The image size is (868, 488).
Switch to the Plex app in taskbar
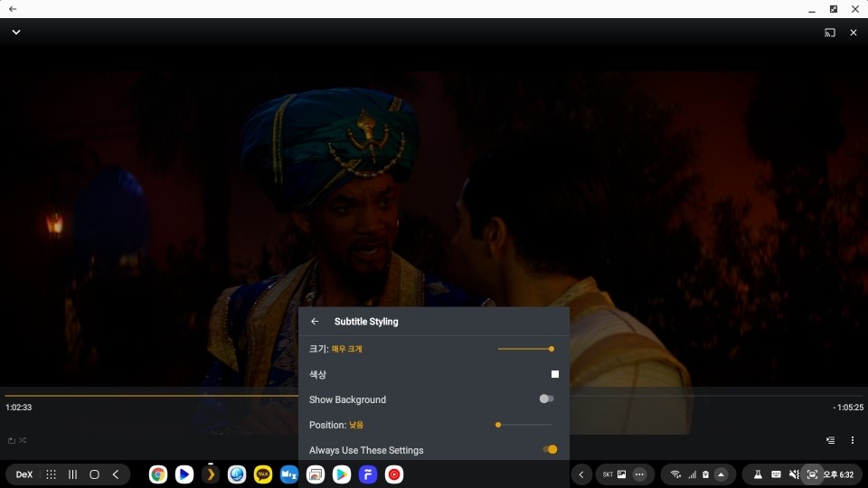tap(211, 474)
